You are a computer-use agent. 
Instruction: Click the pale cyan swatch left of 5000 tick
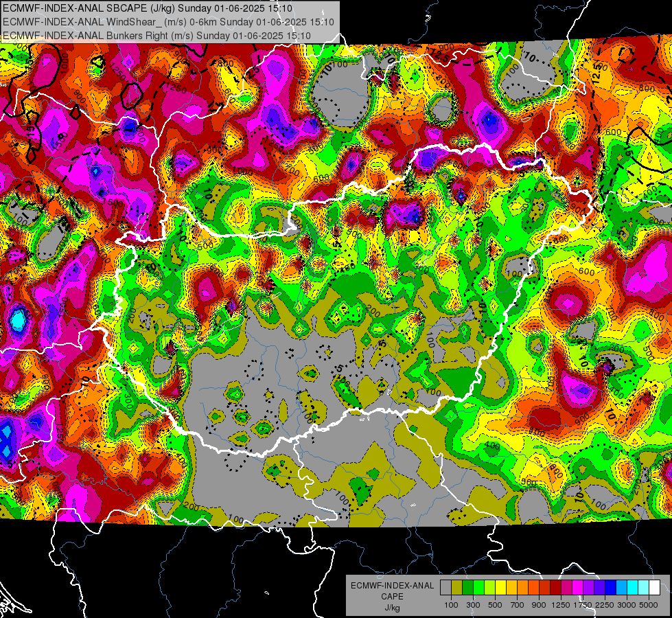point(644,587)
